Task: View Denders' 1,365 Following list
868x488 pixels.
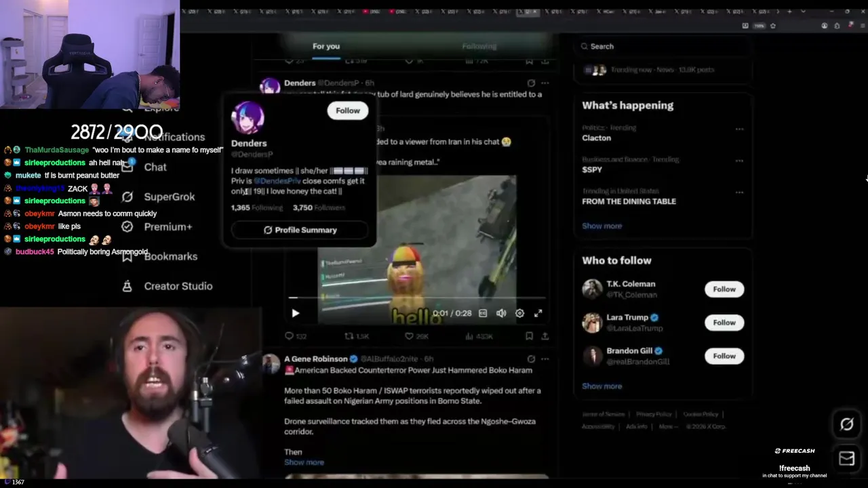Action: tap(257, 207)
